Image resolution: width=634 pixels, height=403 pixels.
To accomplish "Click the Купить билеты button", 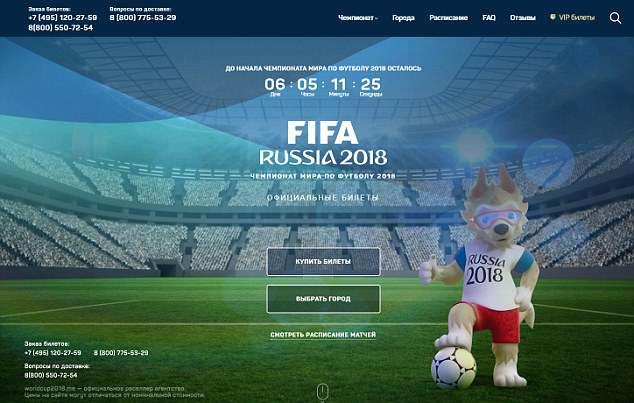I will 323,262.
